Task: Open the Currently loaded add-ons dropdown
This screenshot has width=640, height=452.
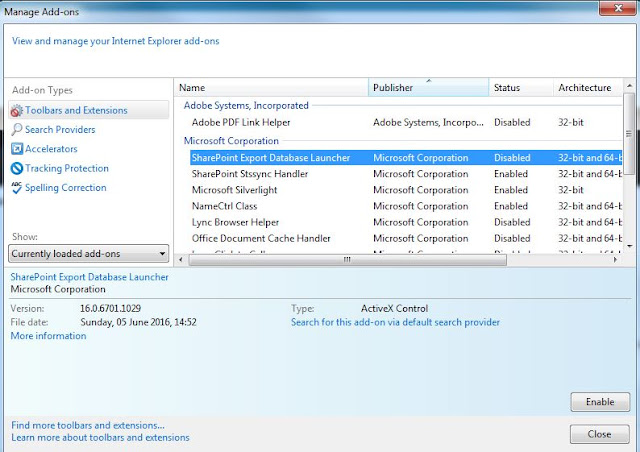Action: 89,254
